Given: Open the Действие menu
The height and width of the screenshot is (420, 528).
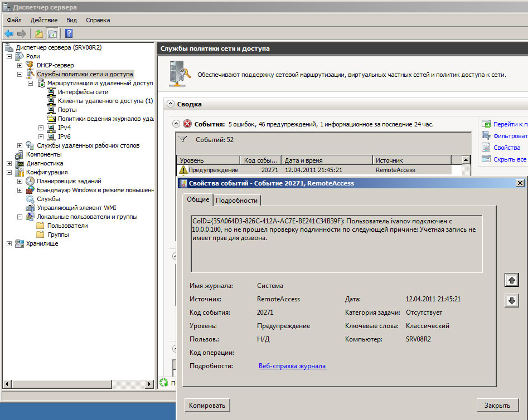Looking at the screenshot, I should [x=44, y=20].
